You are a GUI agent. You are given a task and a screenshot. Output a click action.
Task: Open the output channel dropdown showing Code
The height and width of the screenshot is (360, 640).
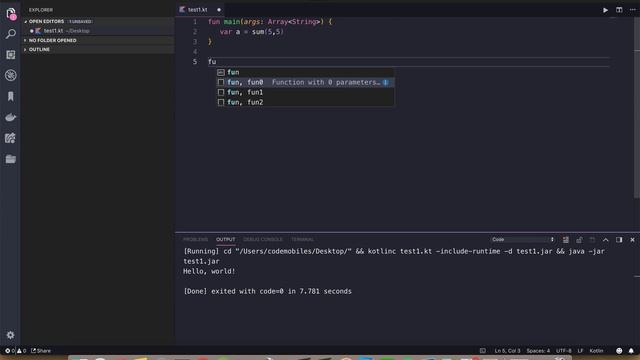coord(523,240)
